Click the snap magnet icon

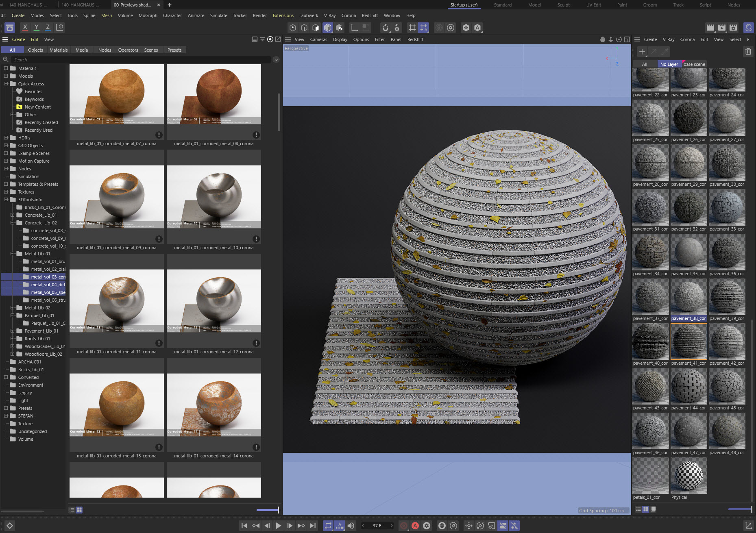pos(386,28)
